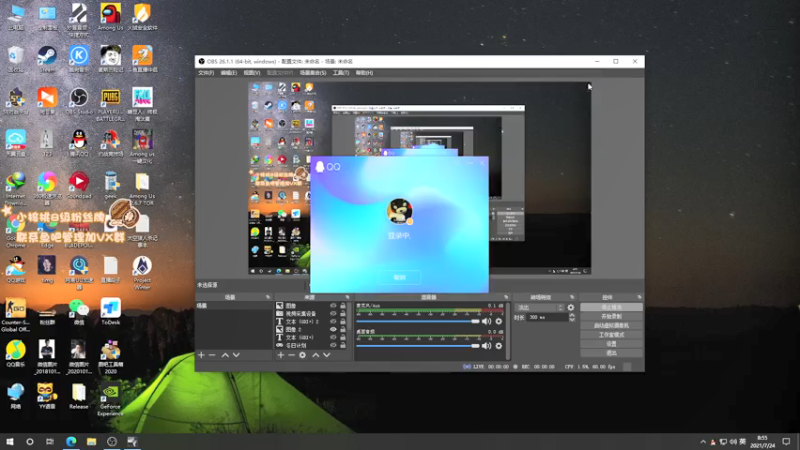Click 启动虚拟摄像机 button
This screenshot has height=450, width=800.
coord(611,326)
